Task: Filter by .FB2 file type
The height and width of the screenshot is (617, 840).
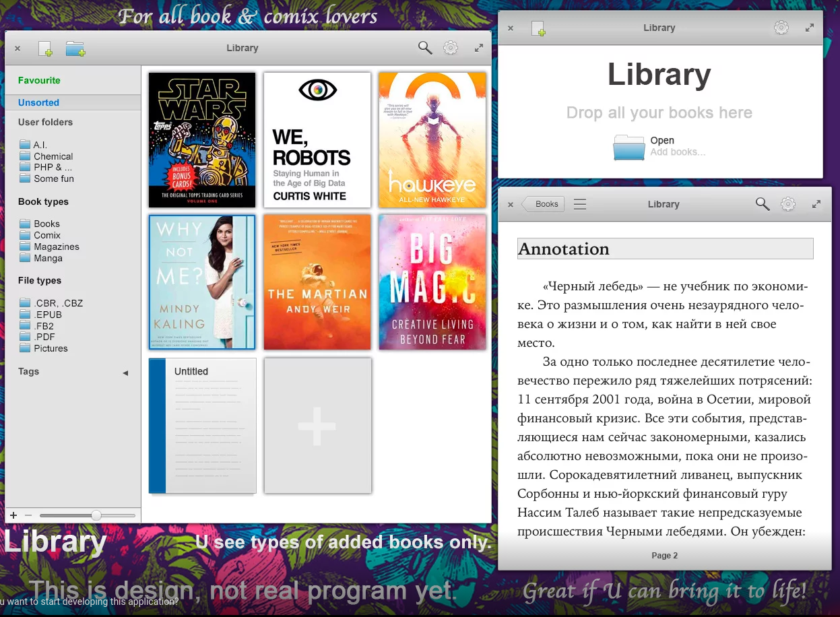Action: pos(36,326)
